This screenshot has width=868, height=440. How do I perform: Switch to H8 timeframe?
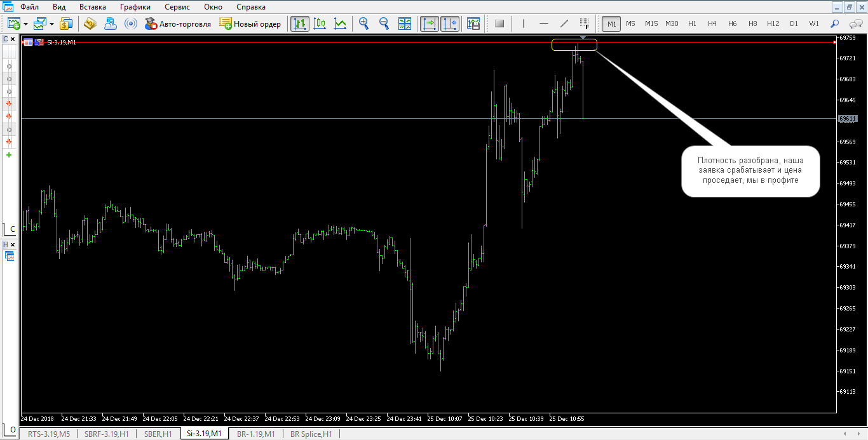(753, 23)
